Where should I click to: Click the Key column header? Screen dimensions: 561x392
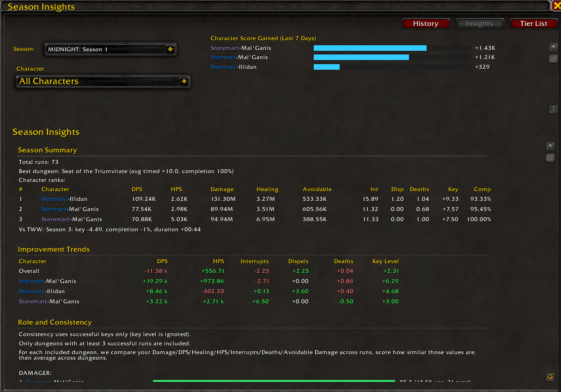453,189
